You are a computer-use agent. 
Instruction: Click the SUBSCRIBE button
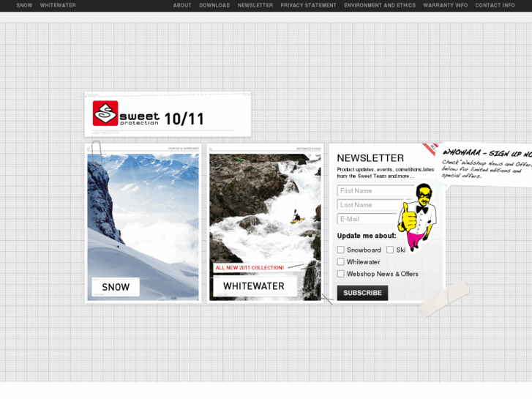tap(362, 293)
